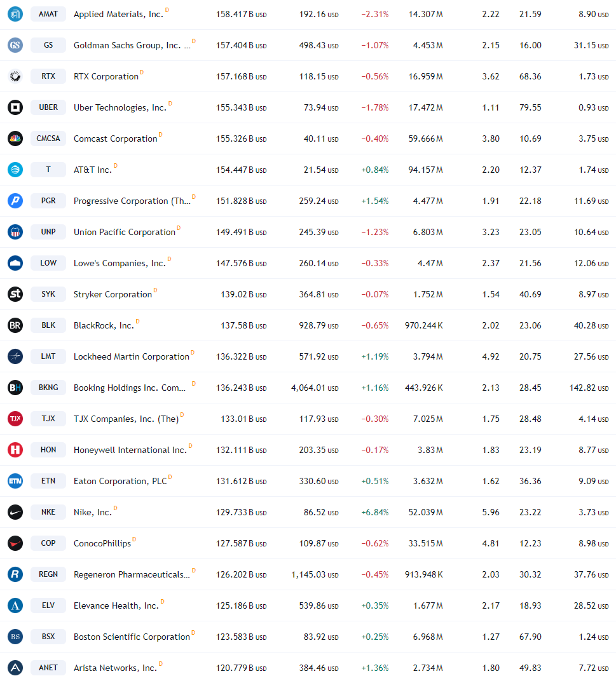The width and height of the screenshot is (616, 683).
Task: Click the BlackRock BR logo icon
Action: click(x=15, y=325)
